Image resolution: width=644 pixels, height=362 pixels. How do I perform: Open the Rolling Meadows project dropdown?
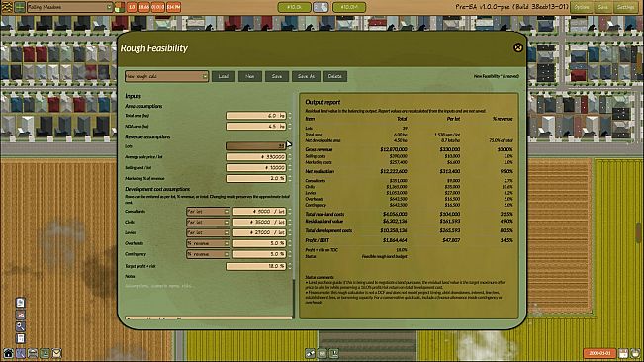click(x=70, y=7)
